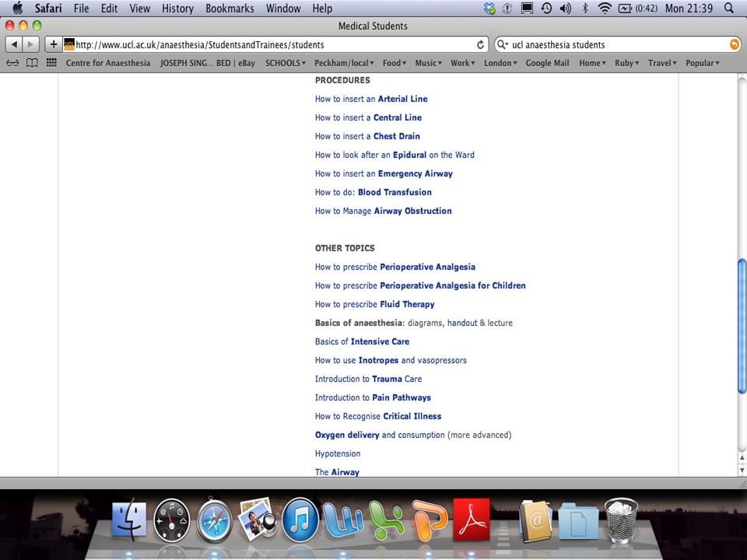This screenshot has height=560, width=747.
Task: Open the File menu
Action: coord(81,8)
